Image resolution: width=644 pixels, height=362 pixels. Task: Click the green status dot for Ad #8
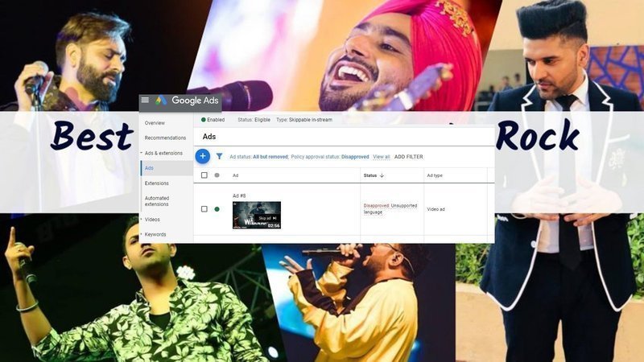click(217, 209)
